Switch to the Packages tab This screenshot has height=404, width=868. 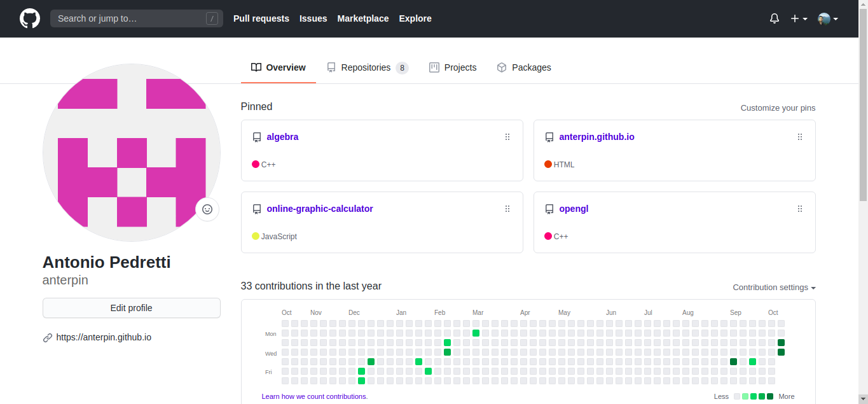tap(524, 67)
